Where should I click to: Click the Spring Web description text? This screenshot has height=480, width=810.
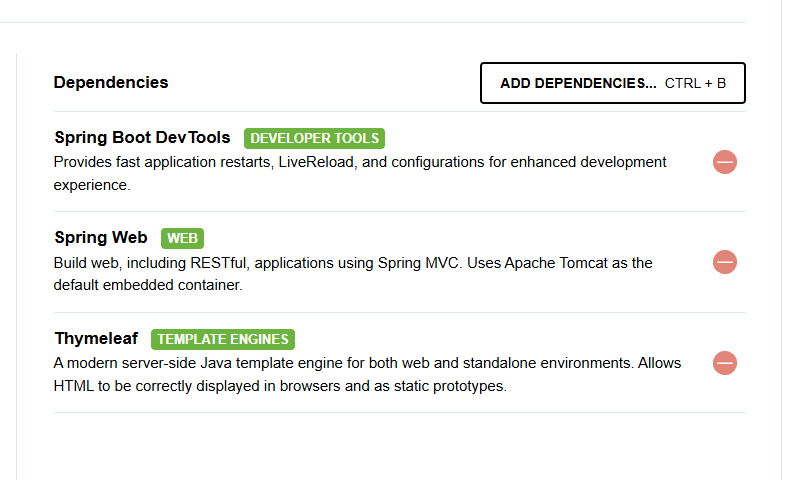353,274
